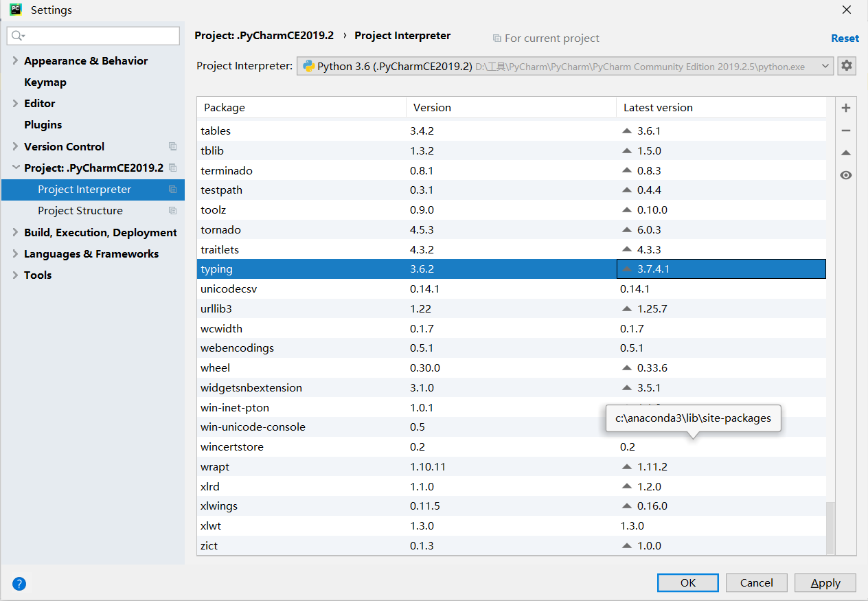The height and width of the screenshot is (601, 868).
Task: Click in the settings search field
Action: 100,36
